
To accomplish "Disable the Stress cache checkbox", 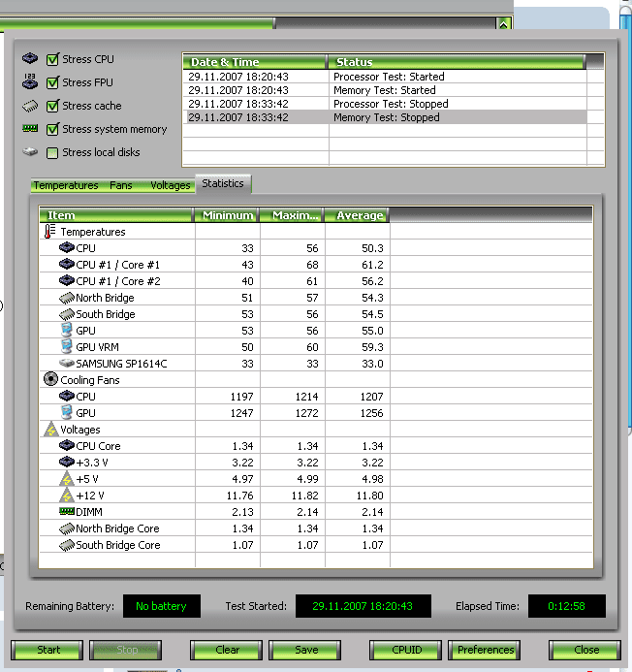I will tap(52, 106).
